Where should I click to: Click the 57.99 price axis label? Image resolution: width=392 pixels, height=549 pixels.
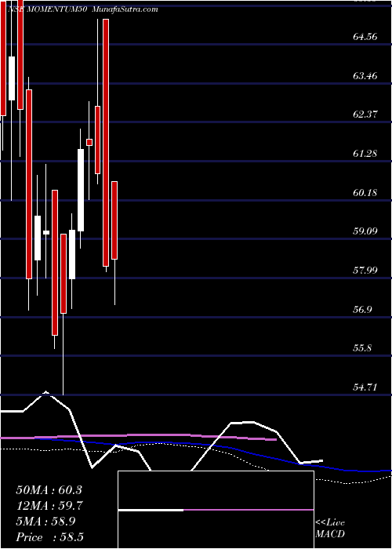[x=365, y=270]
